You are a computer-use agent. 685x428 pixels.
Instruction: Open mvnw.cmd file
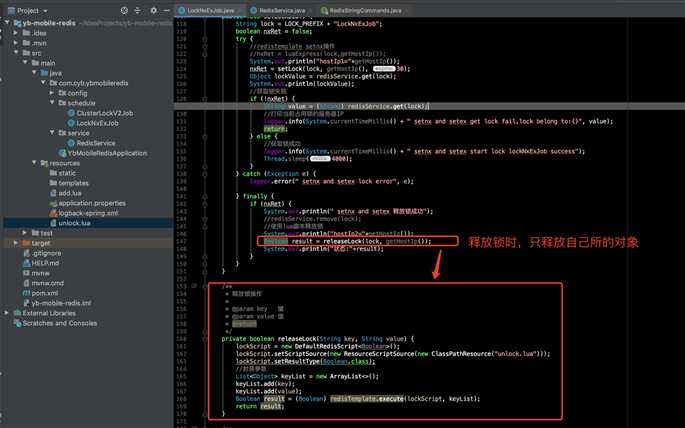pyautogui.click(x=48, y=283)
